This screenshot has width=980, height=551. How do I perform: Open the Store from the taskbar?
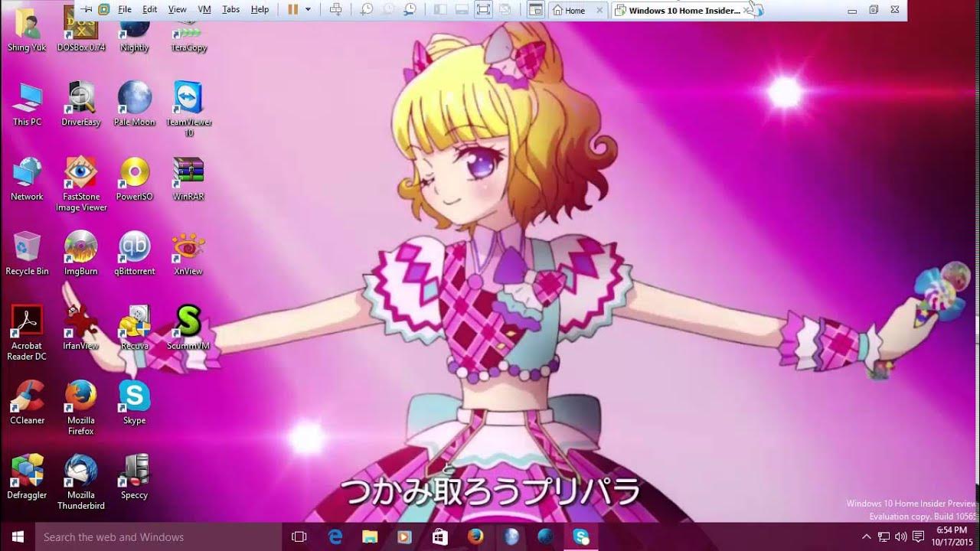pyautogui.click(x=439, y=537)
